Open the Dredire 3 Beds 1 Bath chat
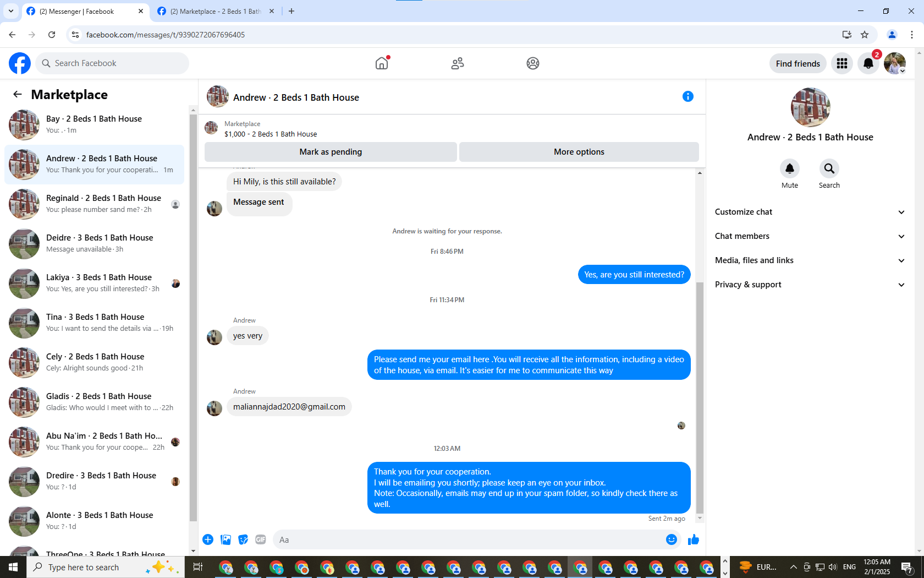The image size is (924, 578). point(94,482)
